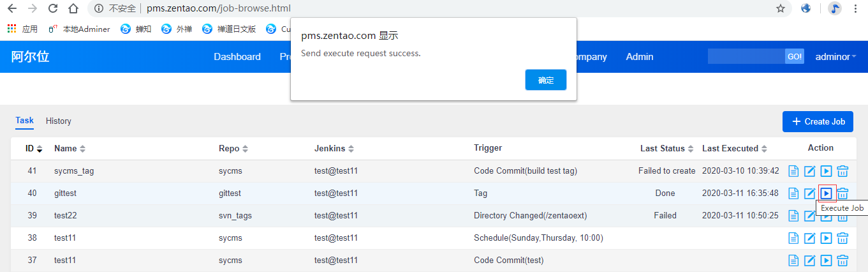The width and height of the screenshot is (868, 272).
Task: Delete the sycms_tag job via trash icon
Action: pyautogui.click(x=842, y=171)
